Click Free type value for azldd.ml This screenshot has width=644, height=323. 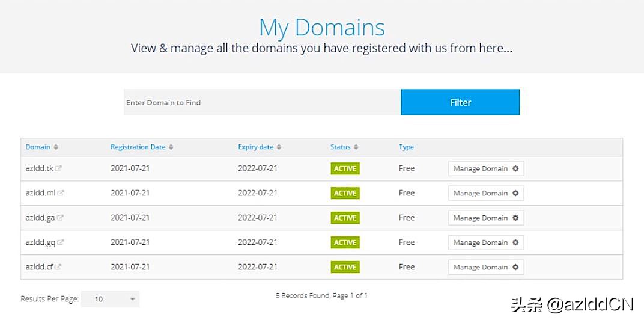[407, 193]
